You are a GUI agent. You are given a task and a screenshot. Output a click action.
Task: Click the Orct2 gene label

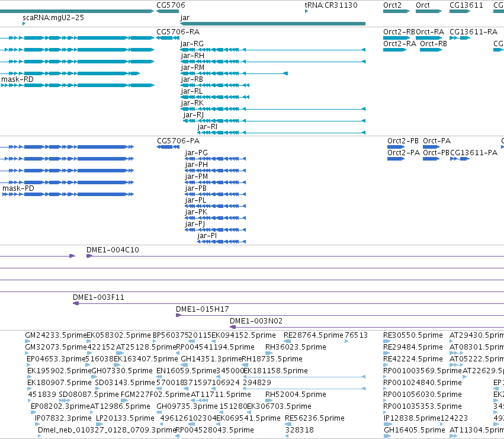pos(393,5)
